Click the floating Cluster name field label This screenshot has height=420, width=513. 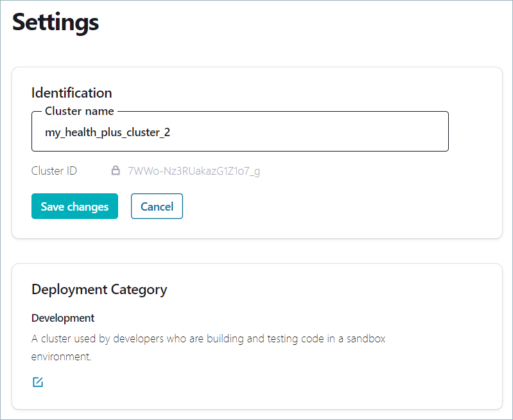point(79,111)
